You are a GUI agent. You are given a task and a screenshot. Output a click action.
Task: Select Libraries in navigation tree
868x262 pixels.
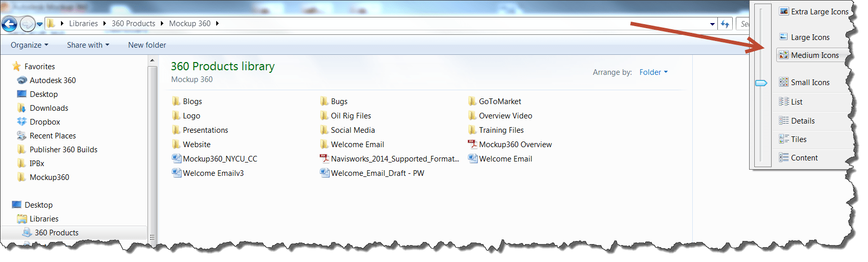pos(38,218)
